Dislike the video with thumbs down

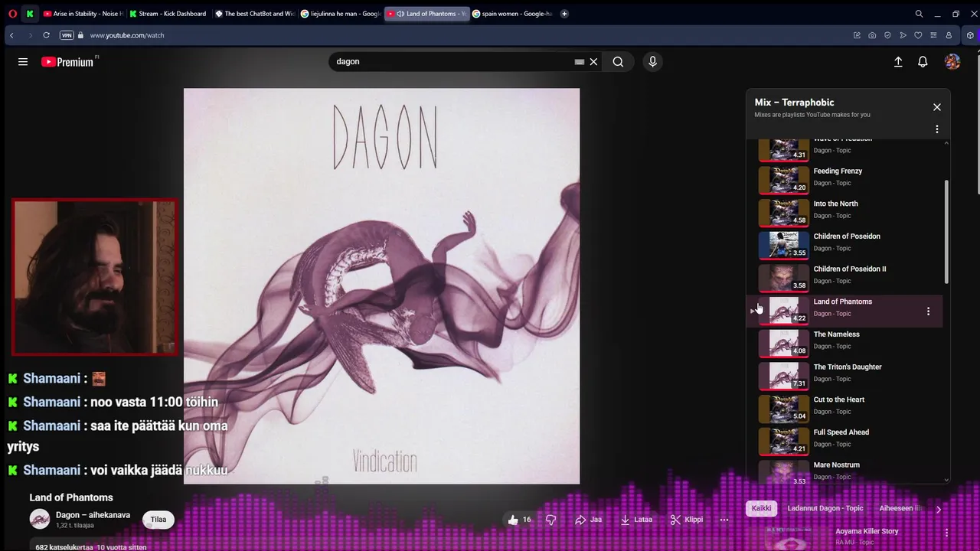pyautogui.click(x=550, y=520)
